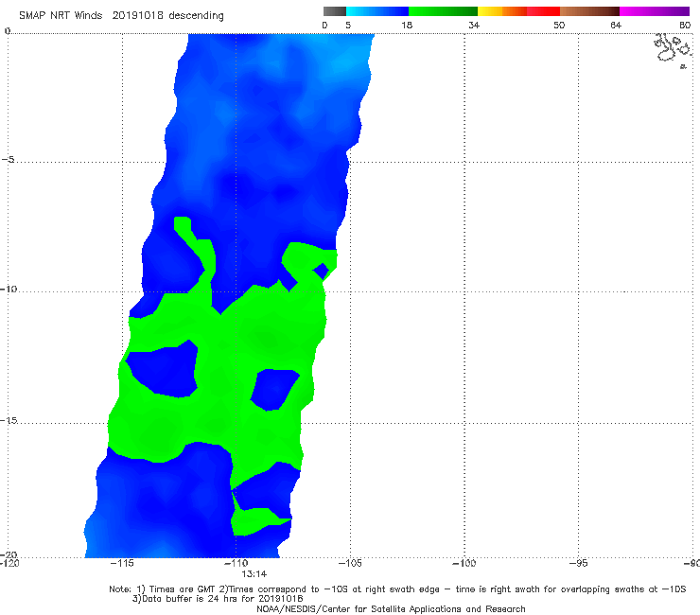Click the longitude axis label '-115'

coord(122,563)
